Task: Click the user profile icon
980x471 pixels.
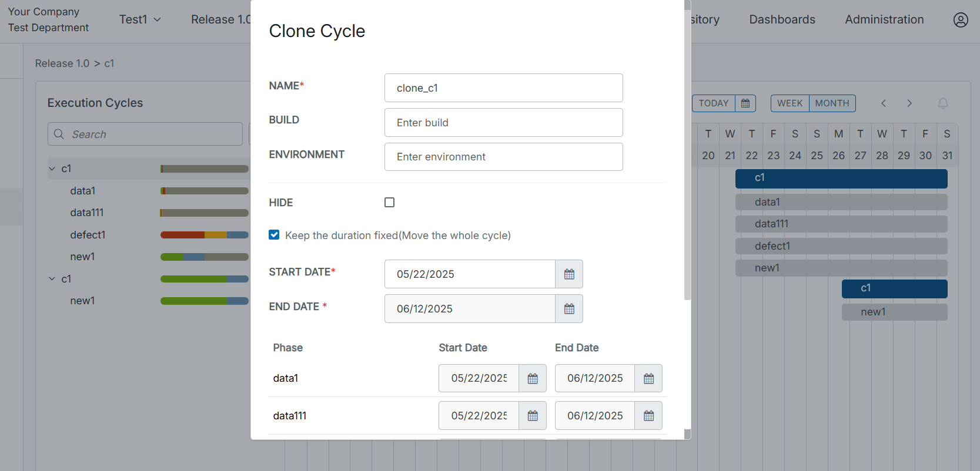Action: pyautogui.click(x=960, y=20)
